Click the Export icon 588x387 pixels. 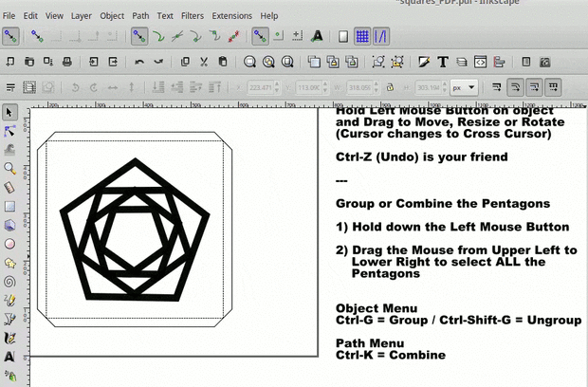pyautogui.click(x=113, y=62)
